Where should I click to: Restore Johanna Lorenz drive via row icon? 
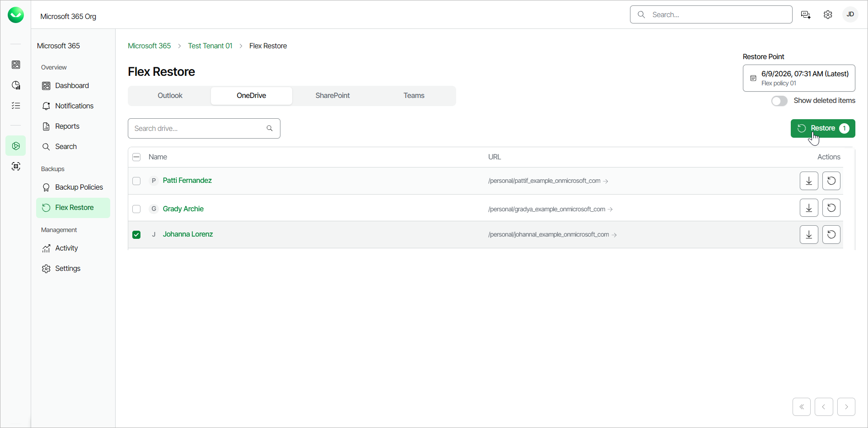point(831,234)
